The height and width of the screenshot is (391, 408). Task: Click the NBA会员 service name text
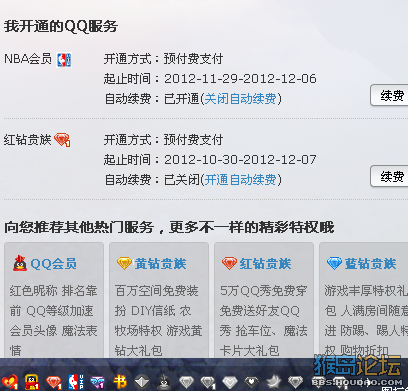28,59
